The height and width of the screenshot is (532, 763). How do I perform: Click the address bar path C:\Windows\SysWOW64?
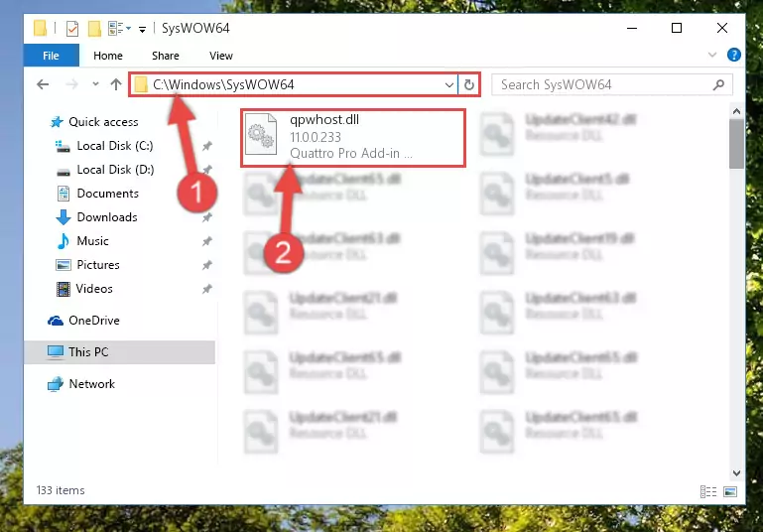(x=223, y=84)
